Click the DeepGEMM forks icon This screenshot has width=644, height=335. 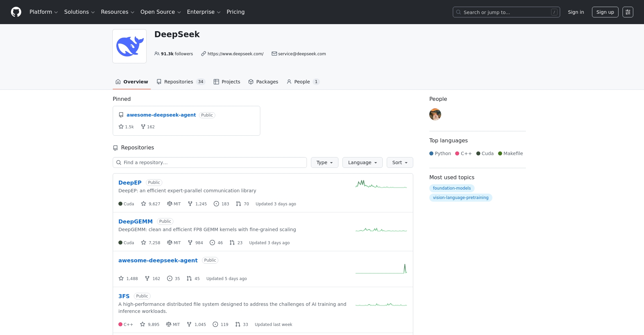(190, 243)
